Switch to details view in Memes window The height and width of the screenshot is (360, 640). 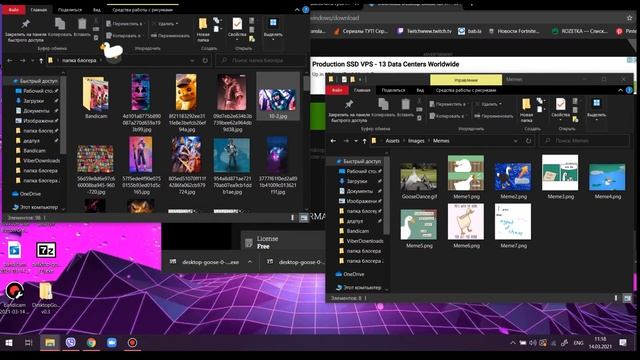(616, 298)
